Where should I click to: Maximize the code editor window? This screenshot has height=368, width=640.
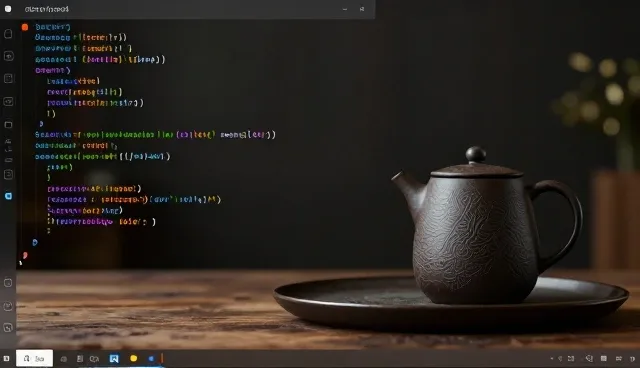pyautogui.click(x=362, y=9)
